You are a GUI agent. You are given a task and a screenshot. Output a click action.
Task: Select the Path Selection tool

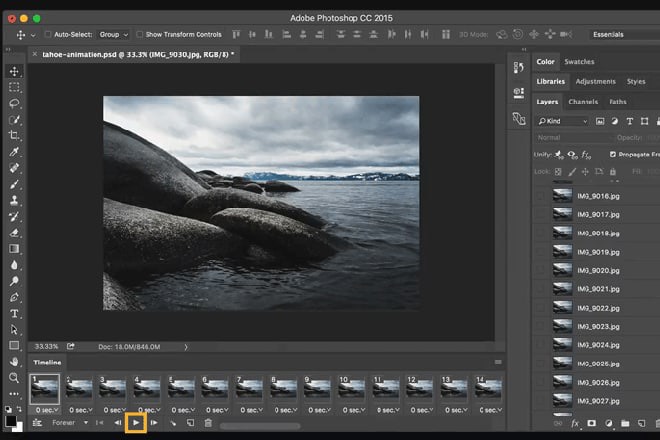pos(14,329)
